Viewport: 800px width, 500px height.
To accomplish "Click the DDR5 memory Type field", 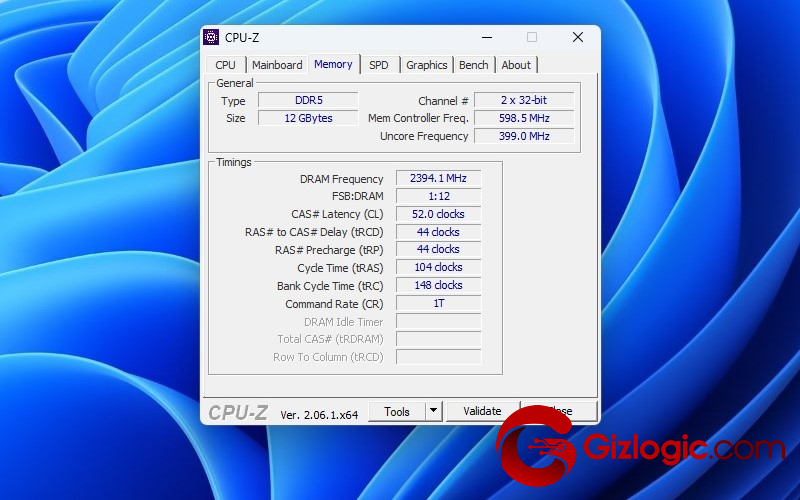I will [x=307, y=100].
